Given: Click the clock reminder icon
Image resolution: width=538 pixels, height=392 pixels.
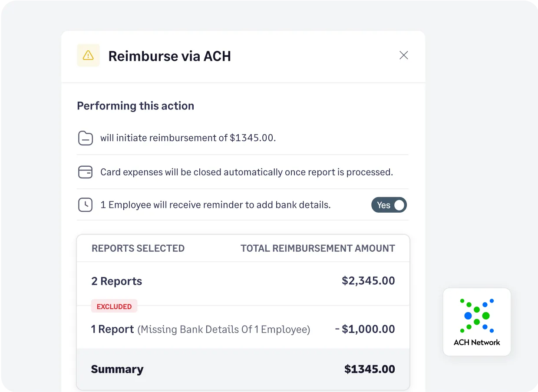Looking at the screenshot, I should [86, 204].
